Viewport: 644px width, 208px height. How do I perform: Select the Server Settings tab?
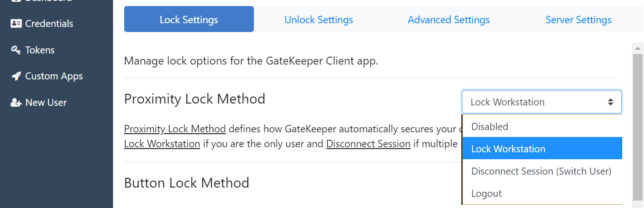(x=578, y=19)
